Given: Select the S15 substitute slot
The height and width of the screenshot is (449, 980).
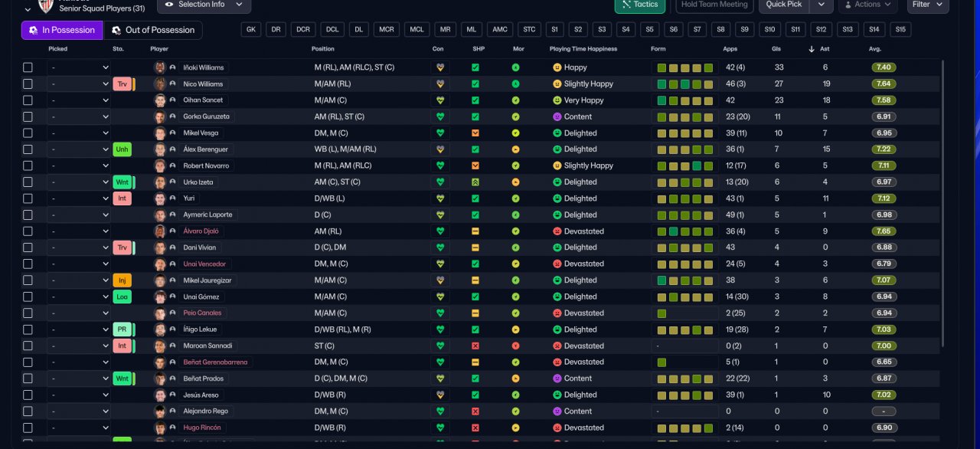Looking at the screenshot, I should (x=900, y=30).
